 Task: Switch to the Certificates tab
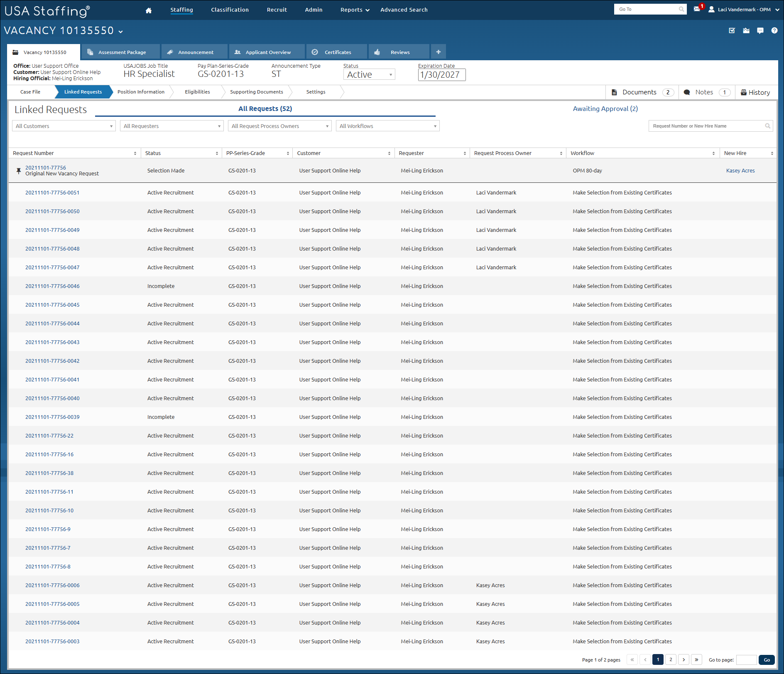point(337,52)
